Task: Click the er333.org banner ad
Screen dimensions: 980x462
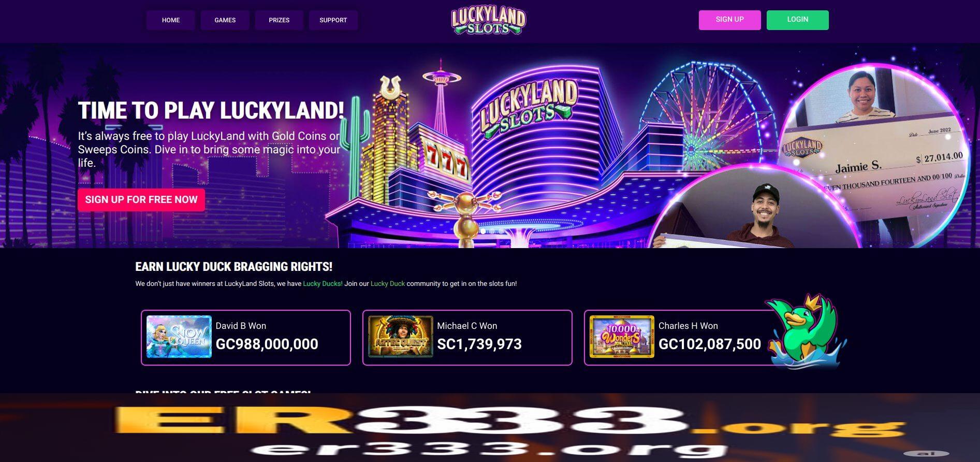Action: point(490,427)
